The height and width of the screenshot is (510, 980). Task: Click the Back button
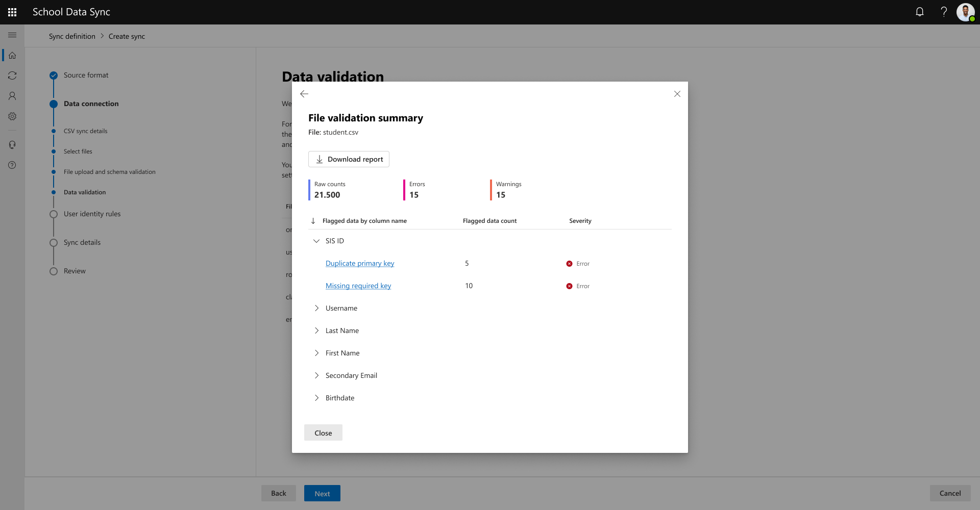(x=279, y=493)
